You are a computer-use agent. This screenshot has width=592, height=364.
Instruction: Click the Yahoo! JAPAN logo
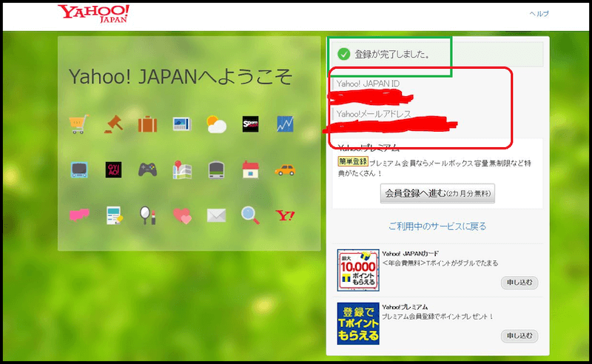pos(93,13)
